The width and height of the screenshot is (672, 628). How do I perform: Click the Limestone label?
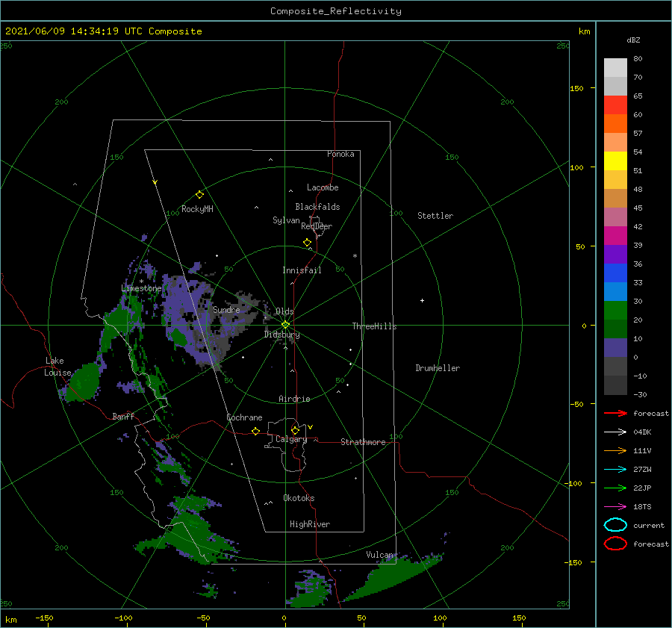[x=141, y=288]
